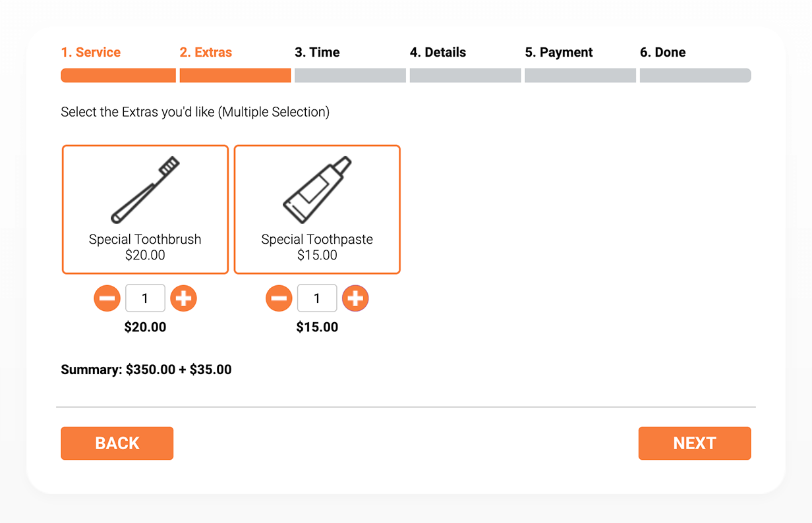Focus the toothbrush quantity input field
This screenshot has width=812, height=523.
(x=145, y=298)
